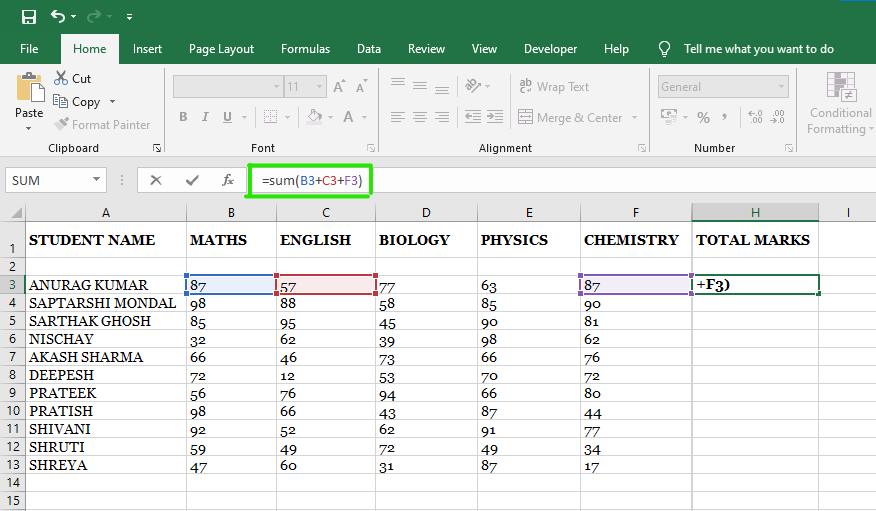The height and width of the screenshot is (511, 876).
Task: Expand the Name Box dropdown showing SUM
Action: 97,180
